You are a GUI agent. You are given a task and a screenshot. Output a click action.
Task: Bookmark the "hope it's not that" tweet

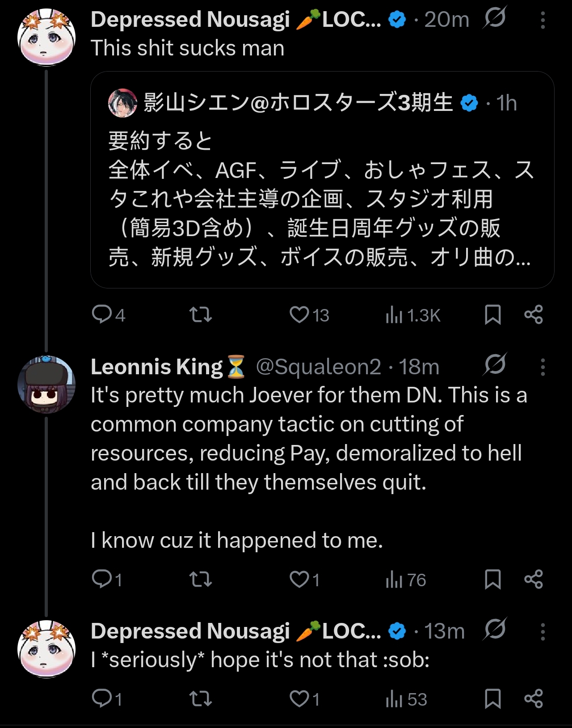pos(492,698)
